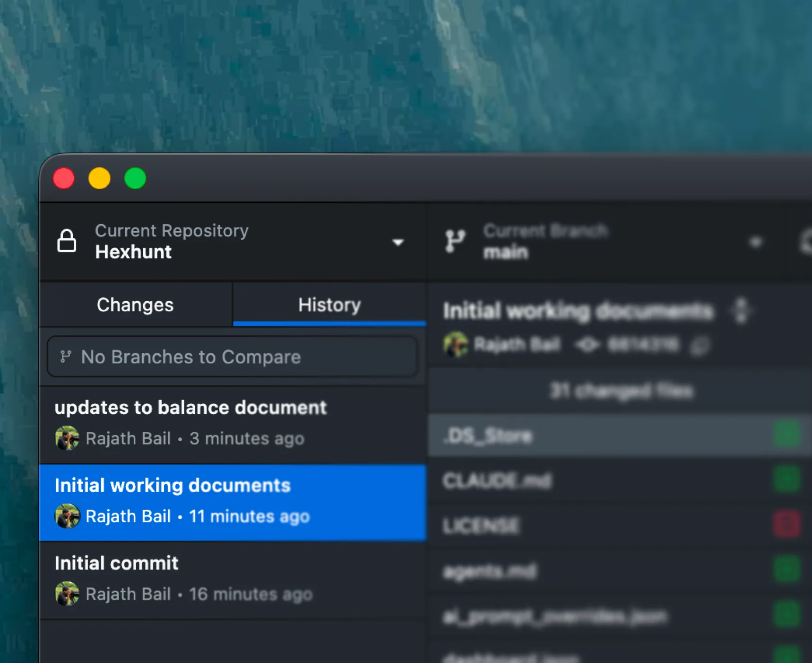Click the Current Branch fork icon
Image resolution: width=812 pixels, height=663 pixels.
(455, 241)
